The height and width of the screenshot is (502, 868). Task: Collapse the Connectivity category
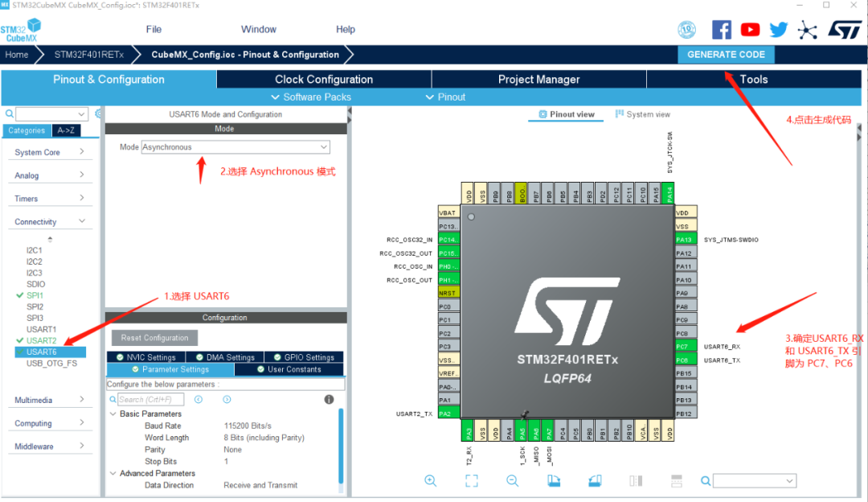(50, 221)
